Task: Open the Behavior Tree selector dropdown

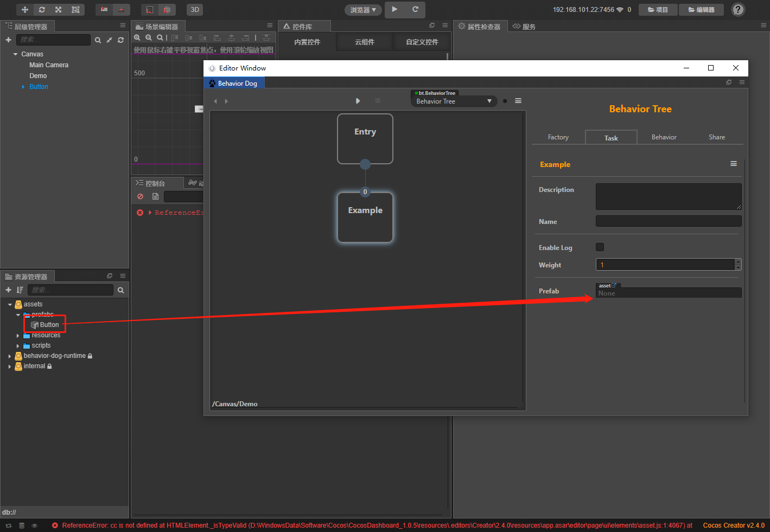Action: coord(454,101)
